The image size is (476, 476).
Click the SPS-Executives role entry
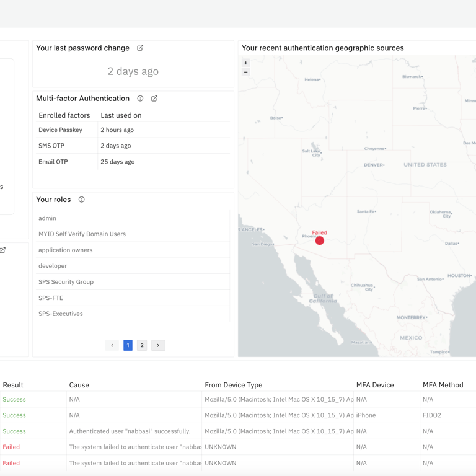pyautogui.click(x=61, y=314)
